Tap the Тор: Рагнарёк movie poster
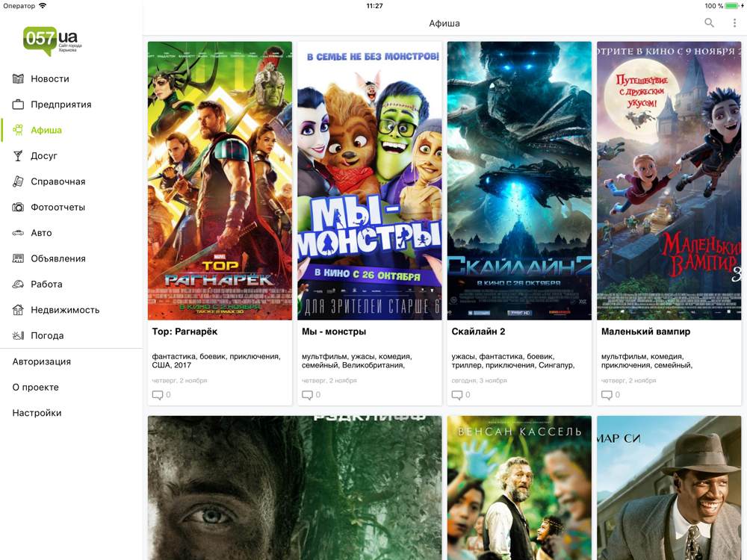This screenshot has width=747, height=560. [x=220, y=181]
